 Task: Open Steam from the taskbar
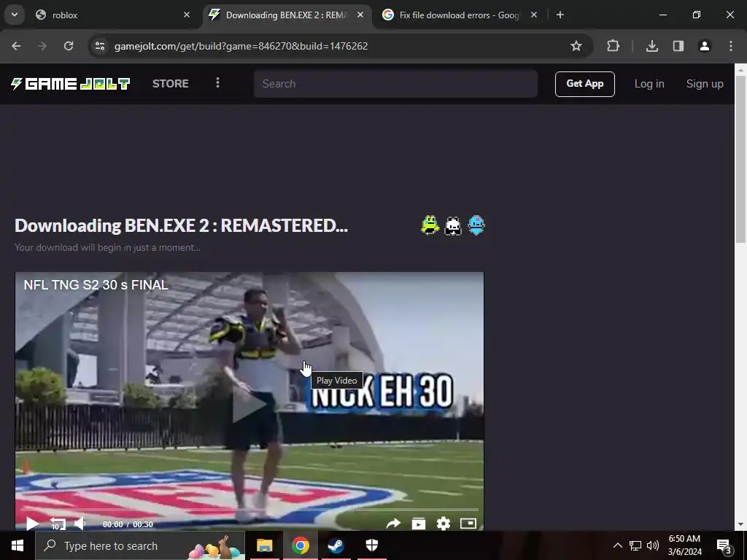coord(336,545)
